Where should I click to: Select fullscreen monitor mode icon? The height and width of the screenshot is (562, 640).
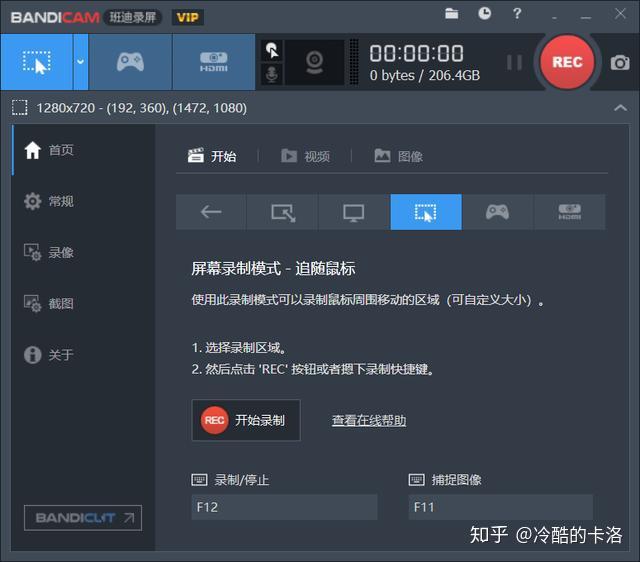pos(354,212)
